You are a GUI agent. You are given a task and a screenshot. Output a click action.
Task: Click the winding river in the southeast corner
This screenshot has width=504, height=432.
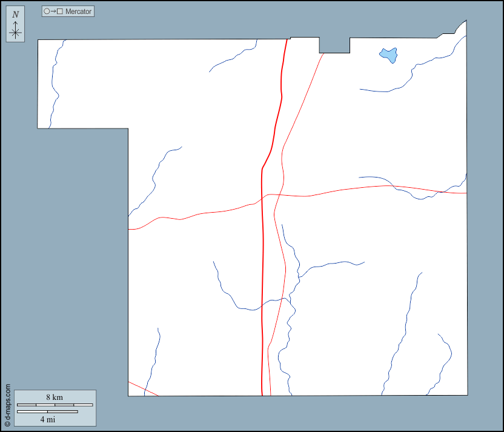[x=445, y=364]
